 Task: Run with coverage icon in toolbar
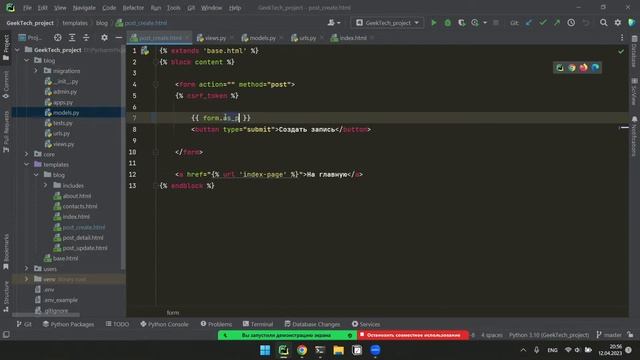[461, 23]
